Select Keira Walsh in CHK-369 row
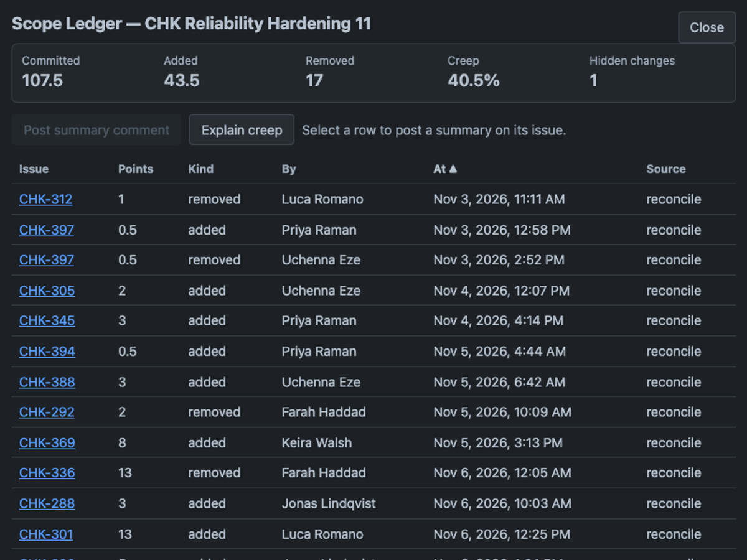This screenshot has height=560, width=747. pyautogui.click(x=317, y=443)
